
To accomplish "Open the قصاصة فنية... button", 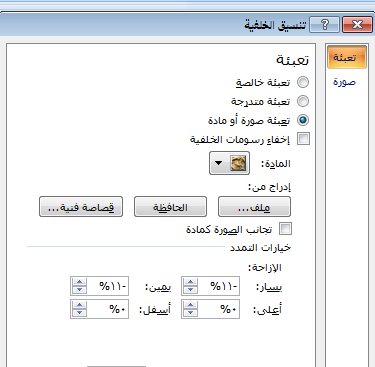I will point(81,207).
